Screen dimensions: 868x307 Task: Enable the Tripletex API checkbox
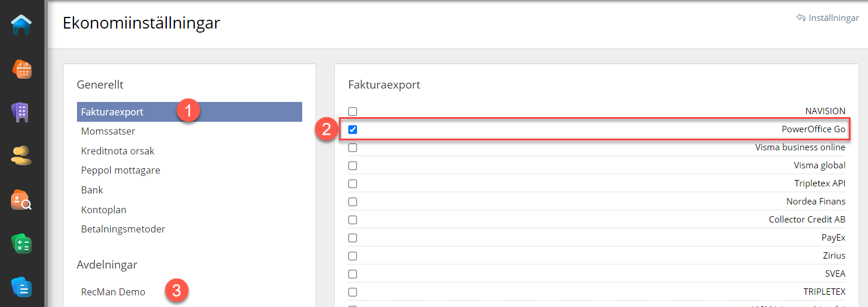click(352, 184)
